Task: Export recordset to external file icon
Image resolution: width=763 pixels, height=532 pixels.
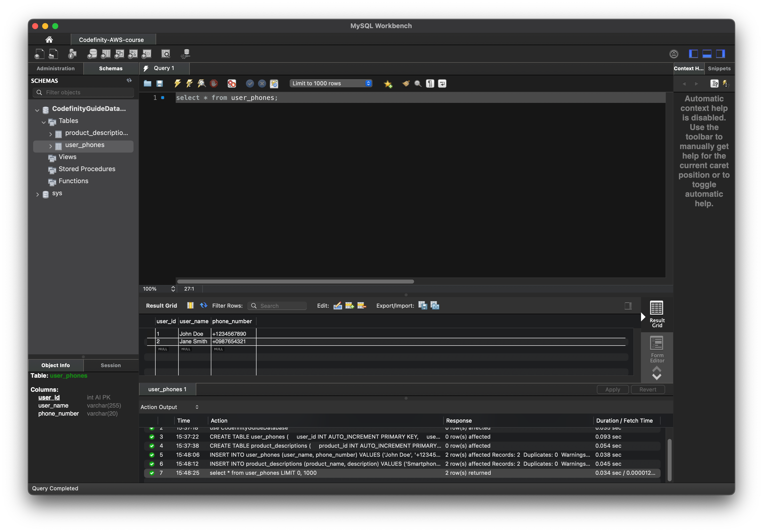Action: [x=422, y=305]
